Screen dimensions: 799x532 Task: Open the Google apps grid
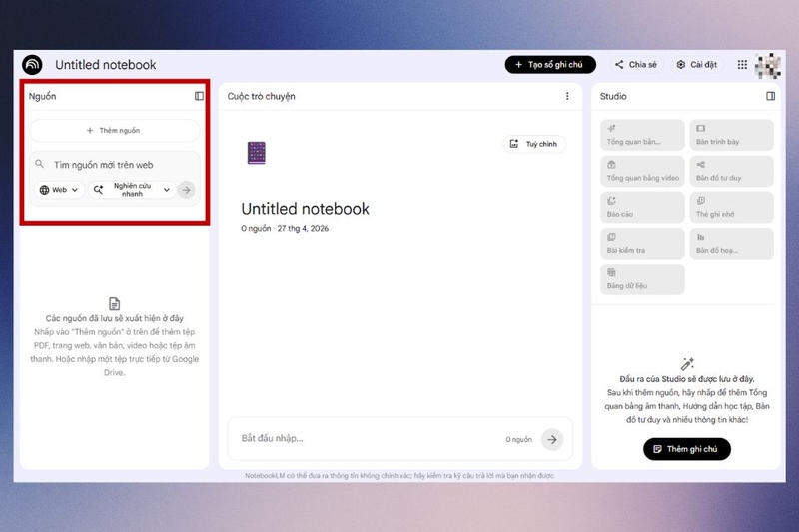click(742, 65)
